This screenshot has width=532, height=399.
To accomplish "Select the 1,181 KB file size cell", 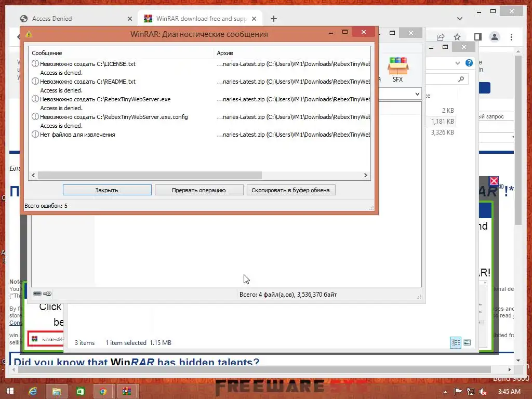I will pyautogui.click(x=443, y=121).
